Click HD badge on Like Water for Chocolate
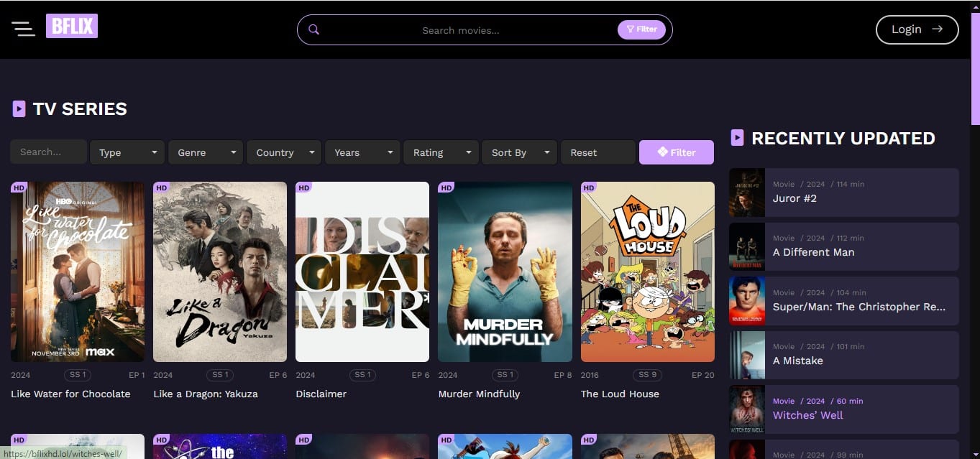 pyautogui.click(x=19, y=187)
